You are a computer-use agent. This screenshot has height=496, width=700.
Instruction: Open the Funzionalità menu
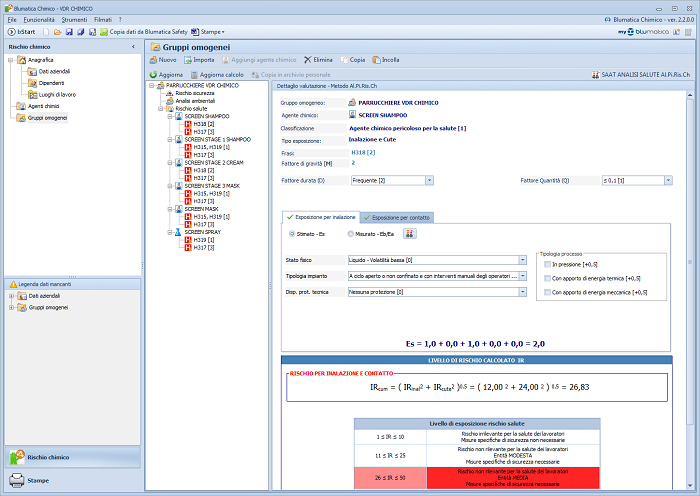[x=40, y=19]
